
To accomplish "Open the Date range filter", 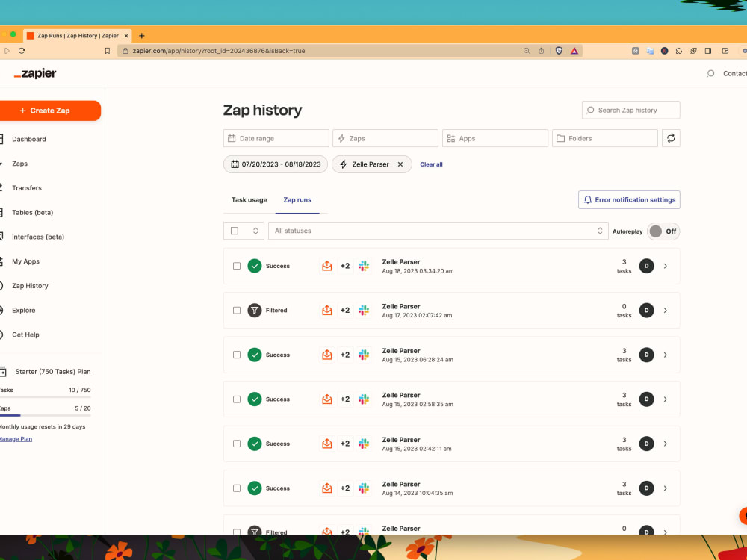I will (276, 138).
